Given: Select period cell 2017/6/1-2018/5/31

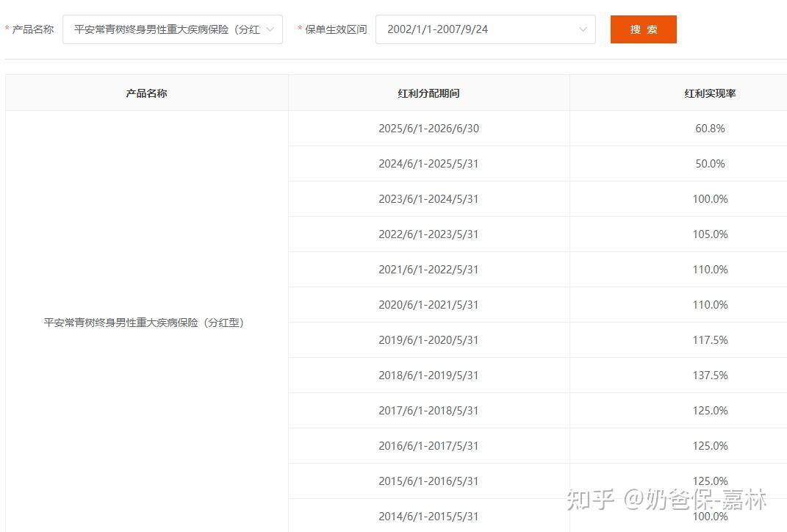Looking at the screenshot, I should click(x=428, y=411).
